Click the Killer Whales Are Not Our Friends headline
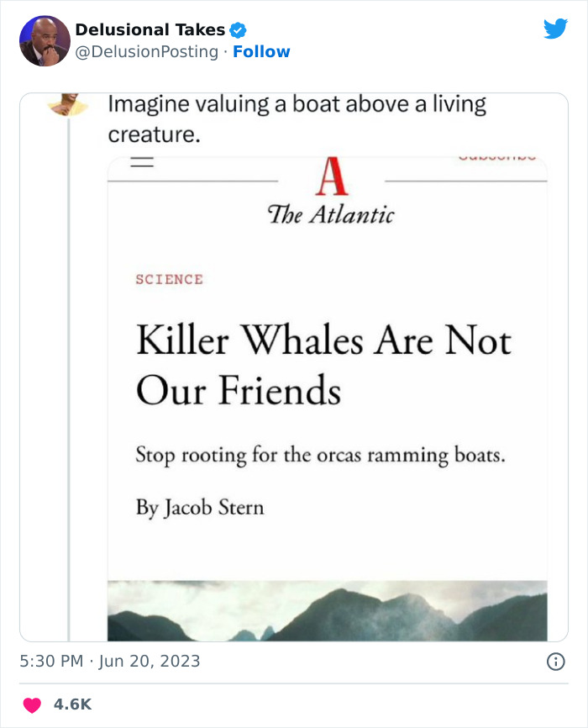The width and height of the screenshot is (588, 728). point(323,365)
